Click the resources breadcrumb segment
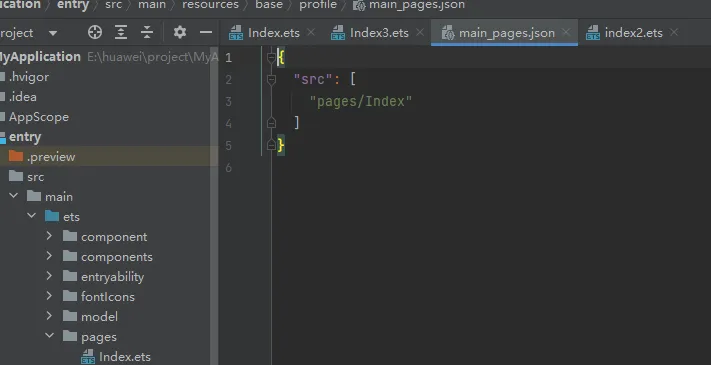Screen dimensions: 711x365 coord(210,5)
